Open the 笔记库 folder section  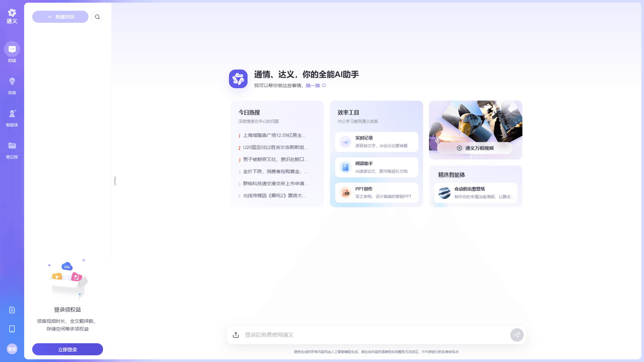tap(12, 150)
